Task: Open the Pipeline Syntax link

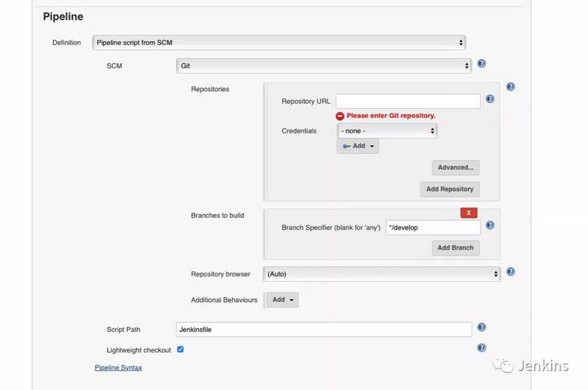Action: tap(118, 368)
